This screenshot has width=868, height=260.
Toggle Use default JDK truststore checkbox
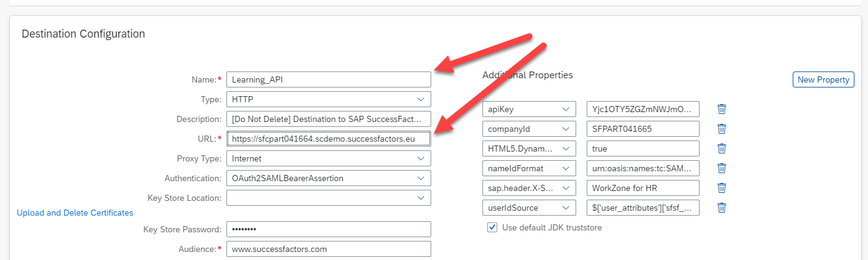click(492, 227)
